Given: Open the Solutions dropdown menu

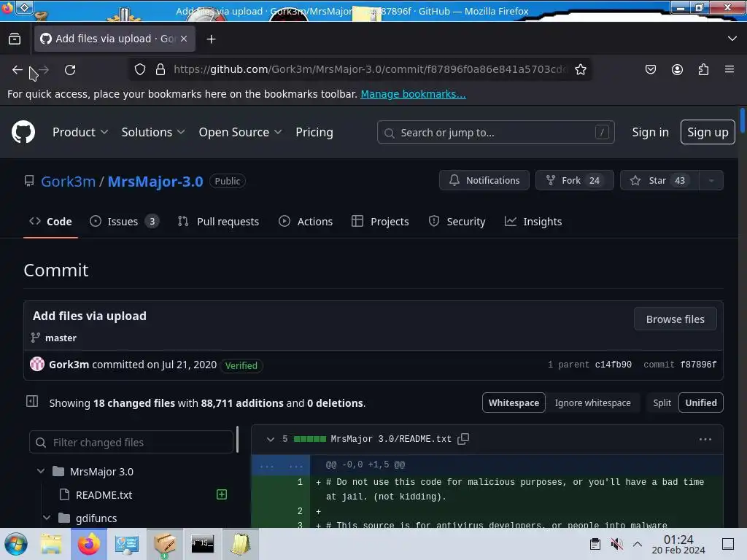Looking at the screenshot, I should coord(153,133).
